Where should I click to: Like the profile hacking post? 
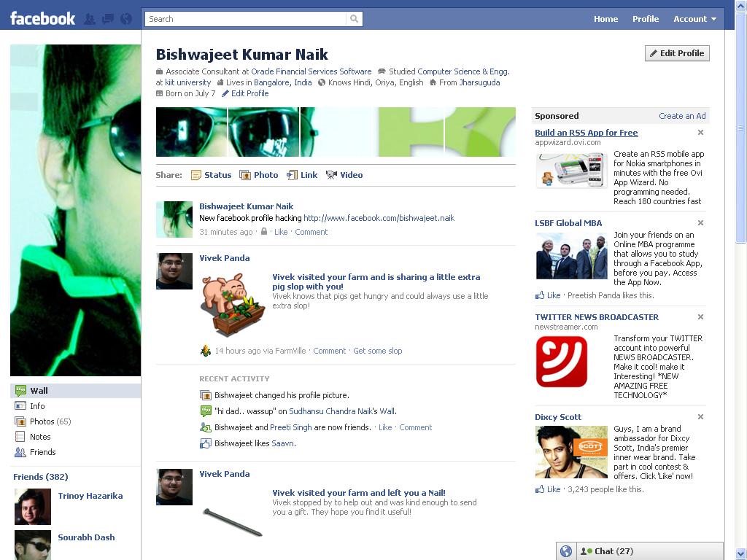[x=281, y=232]
